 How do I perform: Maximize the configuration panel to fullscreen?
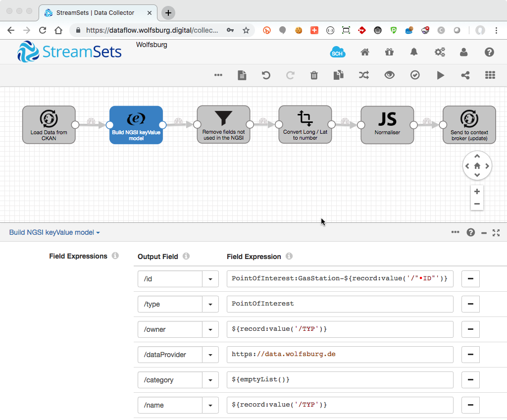pos(496,232)
